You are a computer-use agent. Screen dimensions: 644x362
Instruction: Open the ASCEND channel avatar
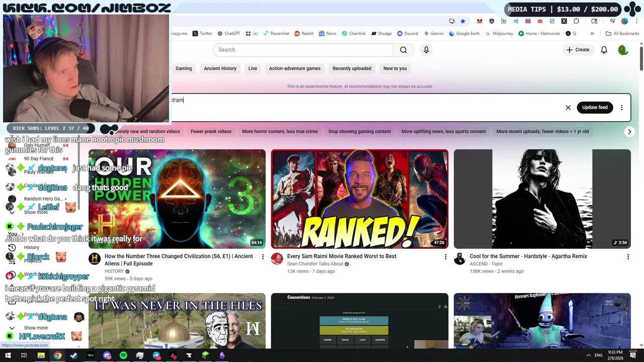(x=460, y=259)
